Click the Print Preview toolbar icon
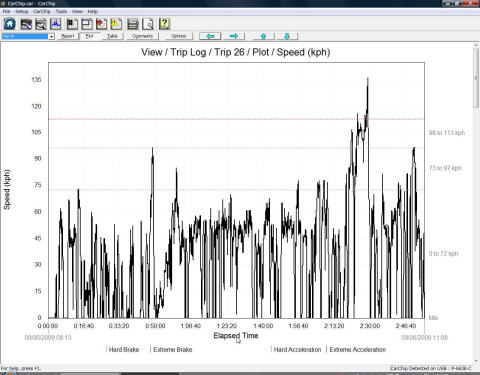The width and height of the screenshot is (480, 375). tap(148, 24)
